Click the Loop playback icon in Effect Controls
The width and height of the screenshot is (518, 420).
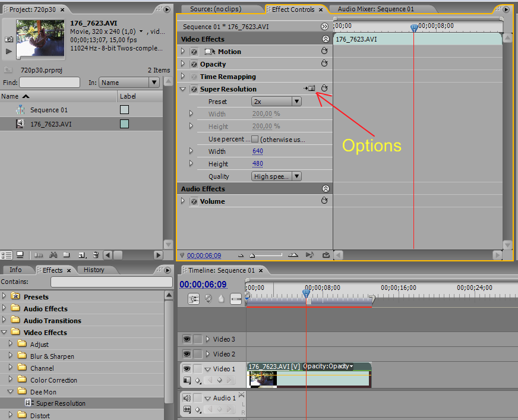pos(326,255)
